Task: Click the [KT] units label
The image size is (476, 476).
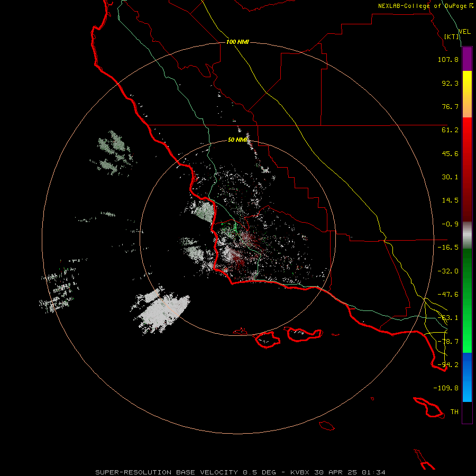Action: pyautogui.click(x=452, y=36)
